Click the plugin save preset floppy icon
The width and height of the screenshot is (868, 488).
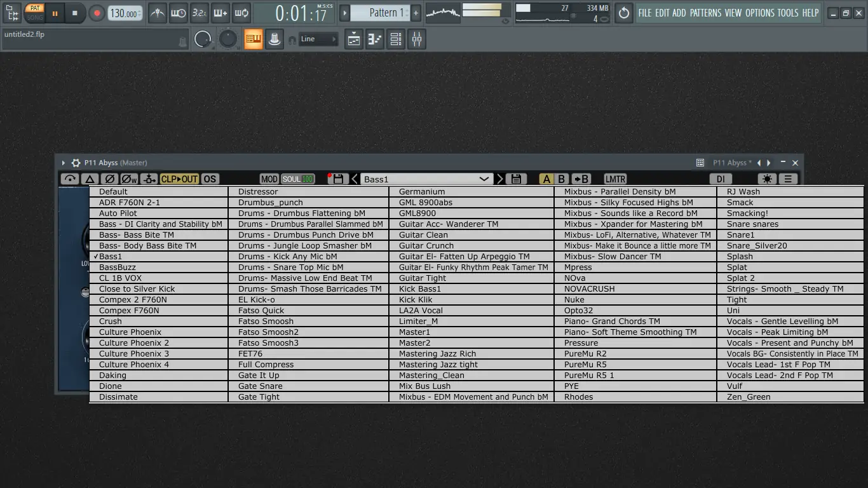337,179
